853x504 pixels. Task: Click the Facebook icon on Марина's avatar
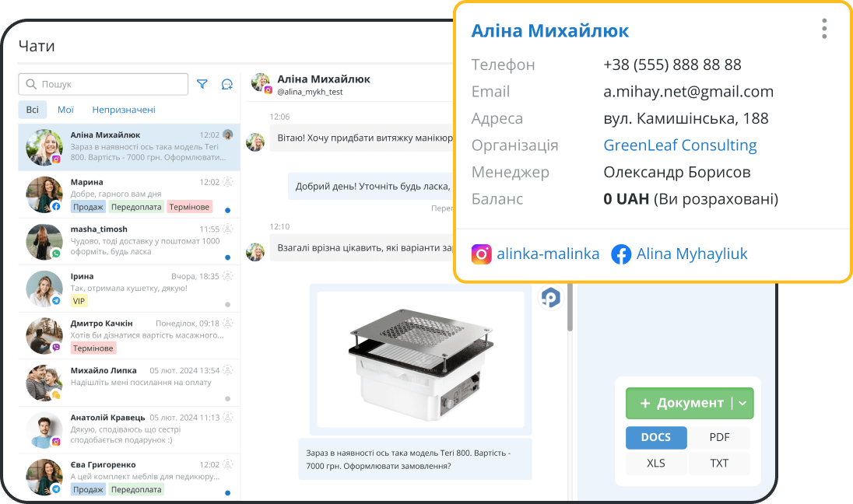pyautogui.click(x=56, y=206)
